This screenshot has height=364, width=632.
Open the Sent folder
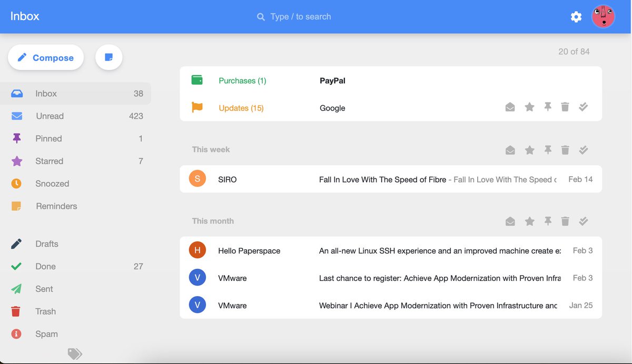tap(76, 289)
